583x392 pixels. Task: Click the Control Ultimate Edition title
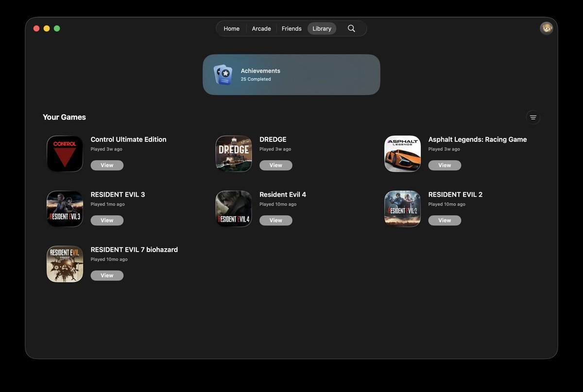129,139
